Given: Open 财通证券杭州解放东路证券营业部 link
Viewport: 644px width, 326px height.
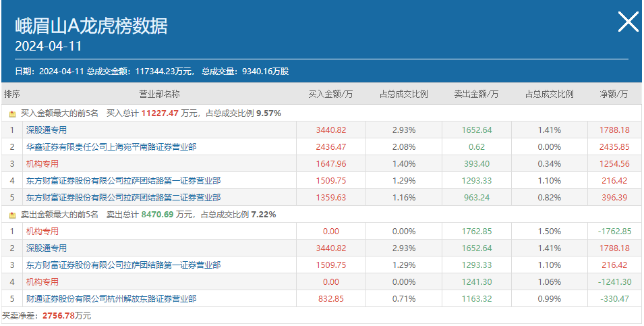Looking at the screenshot, I should coord(111,299).
